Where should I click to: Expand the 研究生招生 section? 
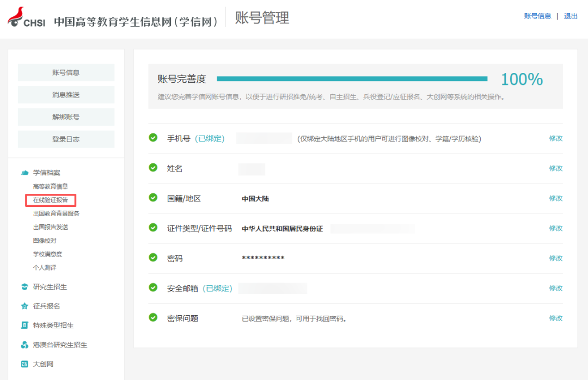50,287
